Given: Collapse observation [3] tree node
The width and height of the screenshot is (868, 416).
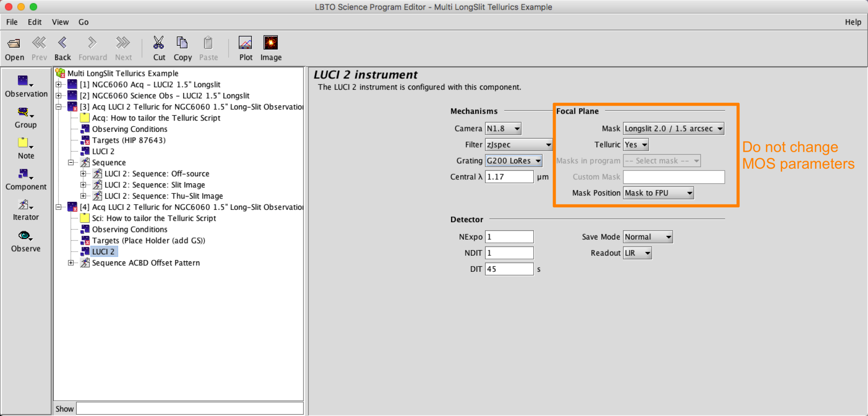Looking at the screenshot, I should coord(58,106).
